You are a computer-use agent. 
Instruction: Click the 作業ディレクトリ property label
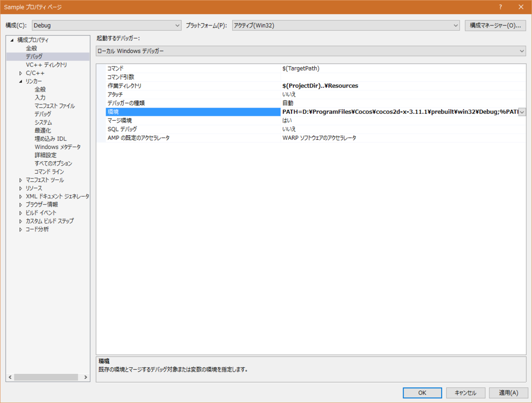coord(124,86)
